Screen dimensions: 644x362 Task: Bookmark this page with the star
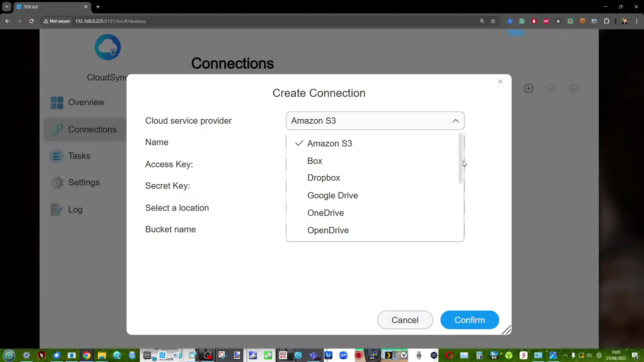tap(493, 21)
